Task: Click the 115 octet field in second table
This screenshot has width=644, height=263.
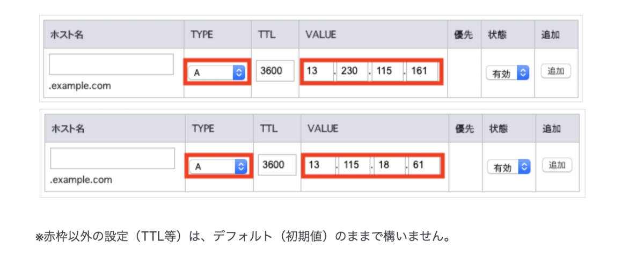Action: coord(354,166)
